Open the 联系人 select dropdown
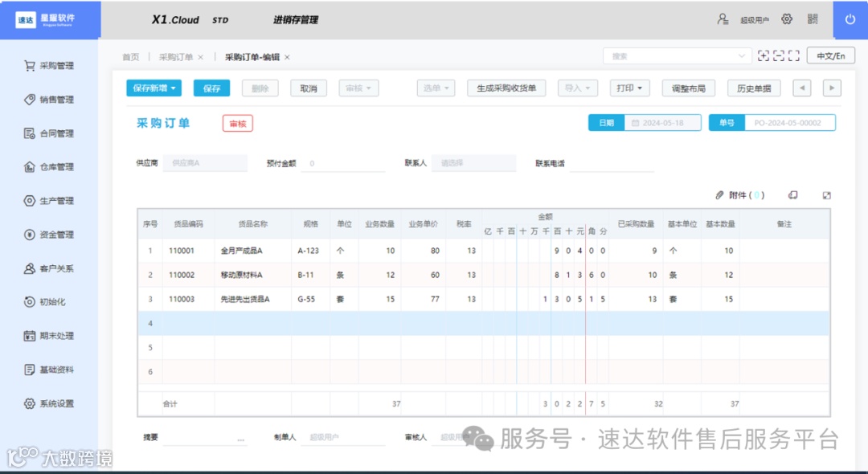 [x=474, y=163]
